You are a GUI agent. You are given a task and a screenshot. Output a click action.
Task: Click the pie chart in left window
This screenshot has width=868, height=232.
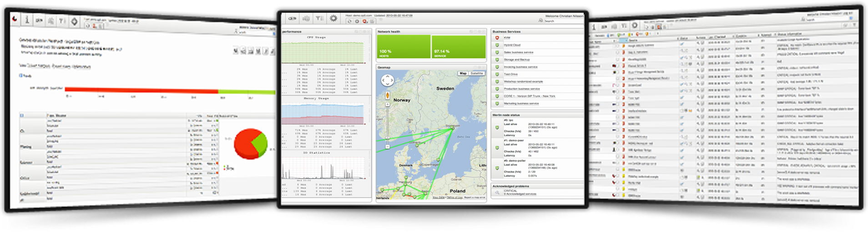(x=250, y=144)
